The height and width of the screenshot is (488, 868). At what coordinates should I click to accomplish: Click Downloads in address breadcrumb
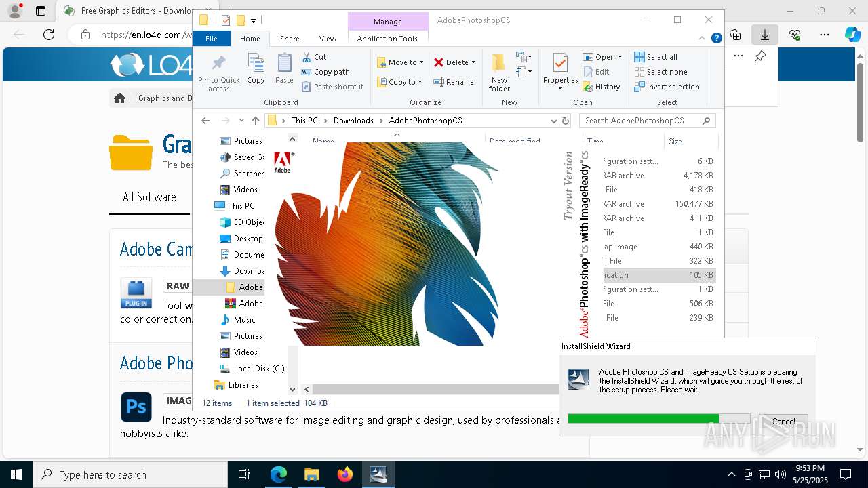coord(353,121)
